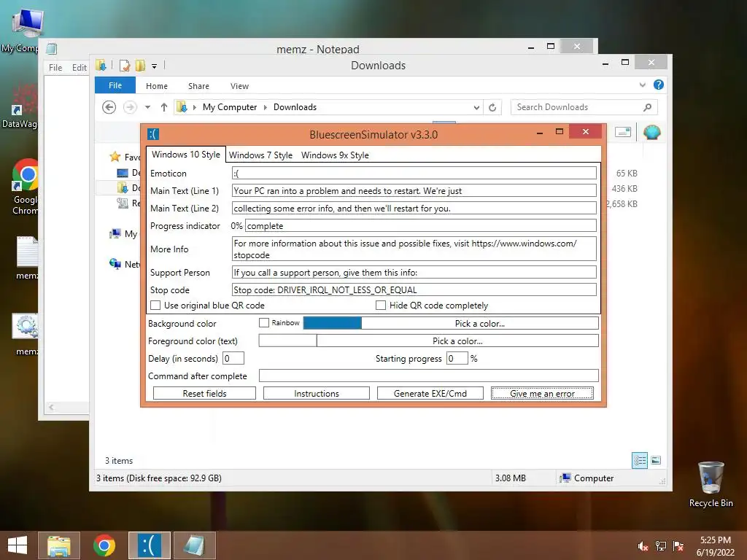Click the Command after complete field
The image size is (747, 560).
click(429, 376)
